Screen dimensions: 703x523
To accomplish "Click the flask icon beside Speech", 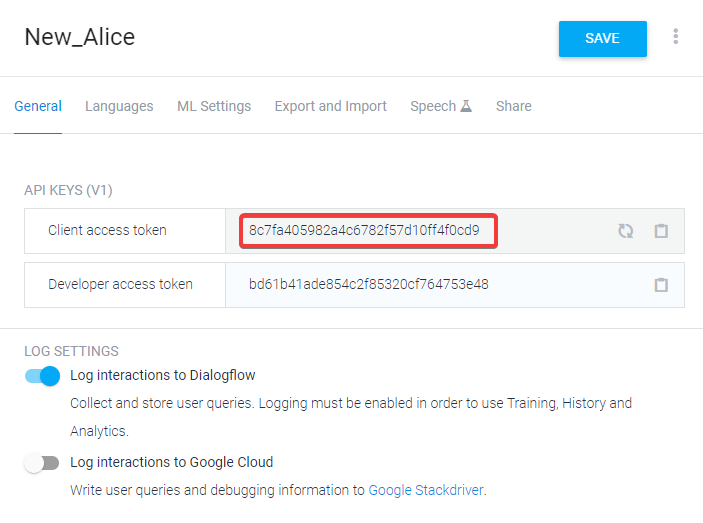I will tap(466, 106).
